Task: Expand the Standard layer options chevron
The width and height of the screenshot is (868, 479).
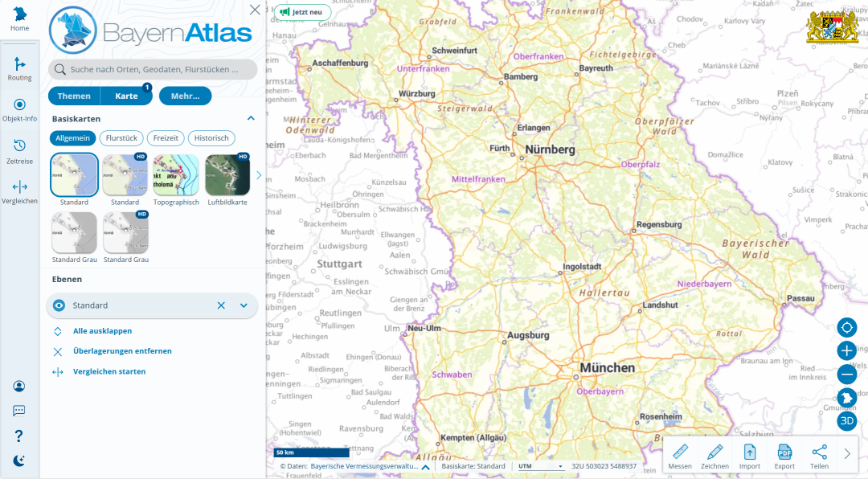Action: coord(243,305)
